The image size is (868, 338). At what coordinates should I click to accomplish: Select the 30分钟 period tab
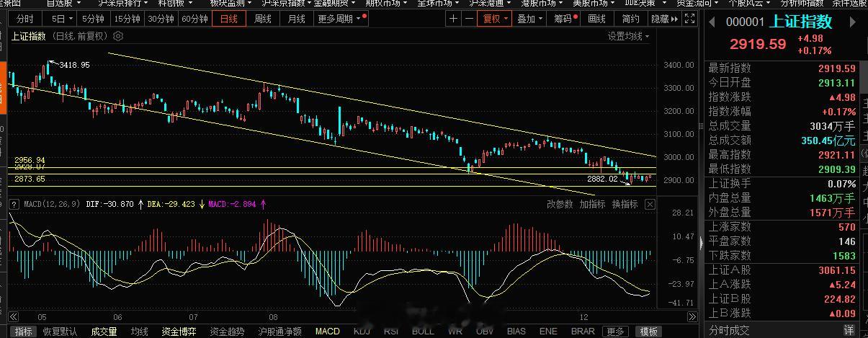tap(161, 19)
